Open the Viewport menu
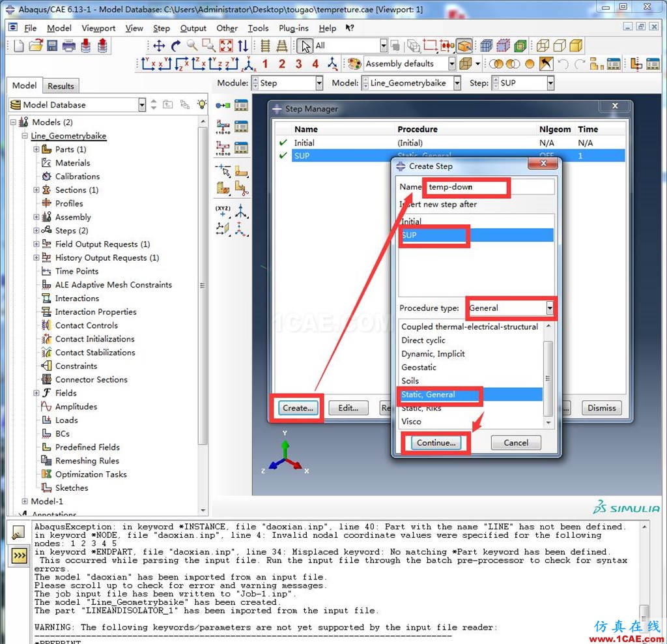Viewport: 667px width, 644px height. point(98,28)
